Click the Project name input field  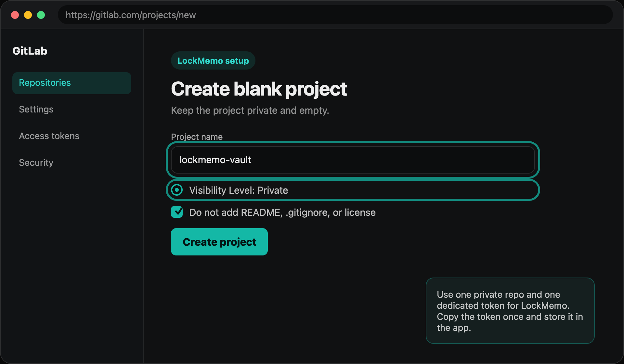[353, 160]
